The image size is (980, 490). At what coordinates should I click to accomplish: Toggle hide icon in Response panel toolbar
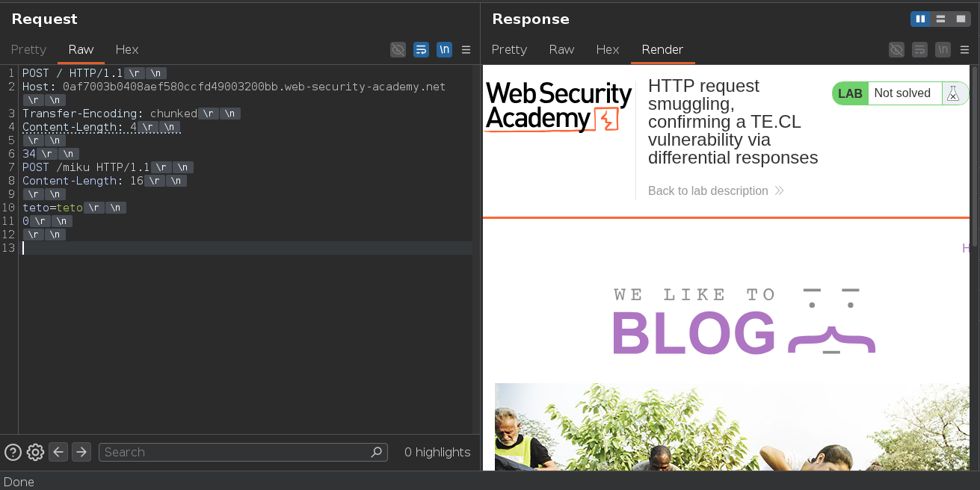[x=896, y=49]
